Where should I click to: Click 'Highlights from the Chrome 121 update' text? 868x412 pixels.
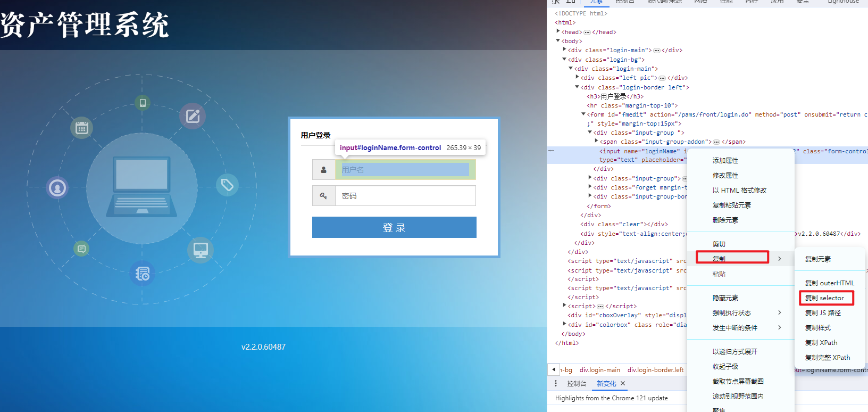coord(612,398)
